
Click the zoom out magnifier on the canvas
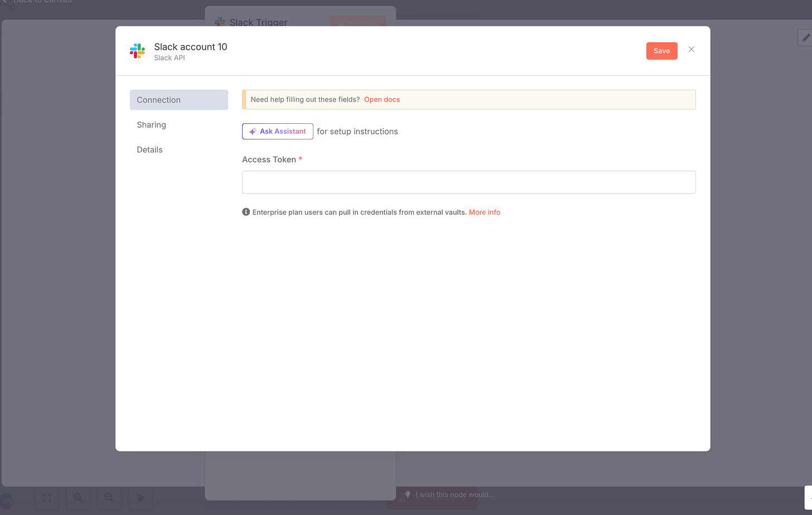click(x=109, y=497)
